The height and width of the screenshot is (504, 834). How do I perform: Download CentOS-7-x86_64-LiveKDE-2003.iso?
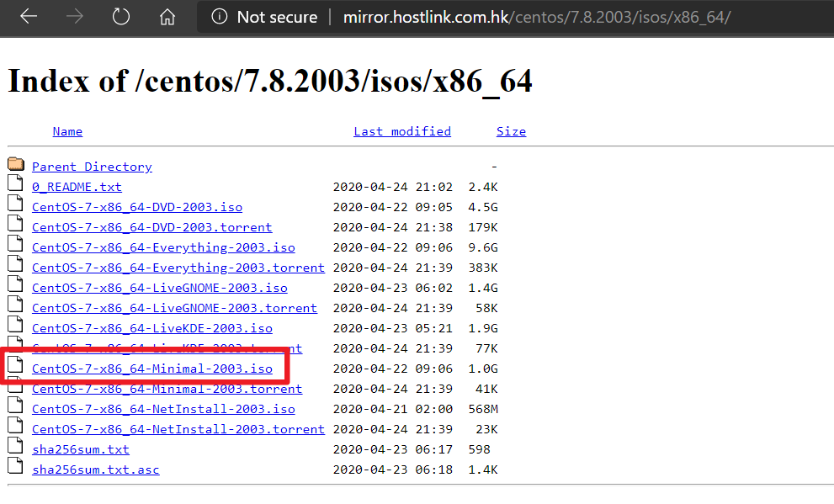pos(152,328)
